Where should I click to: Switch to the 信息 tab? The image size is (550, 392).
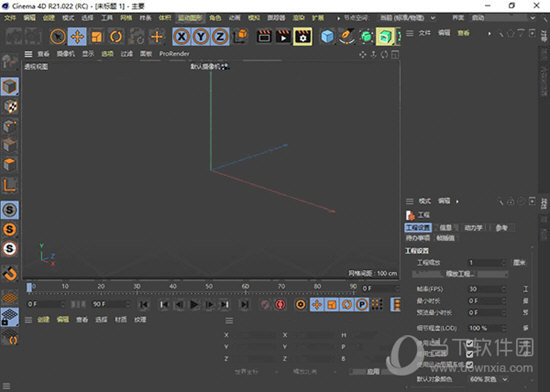(445, 228)
